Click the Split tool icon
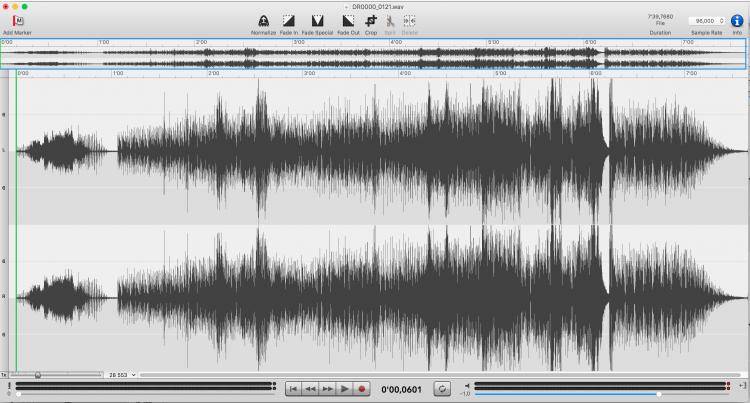Screen dimensions: 750x403 390,20
